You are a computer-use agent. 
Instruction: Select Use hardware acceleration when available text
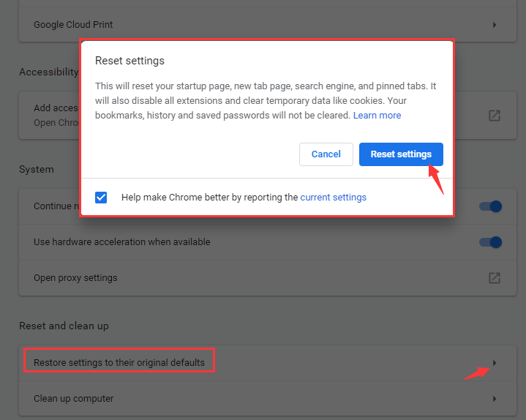point(121,242)
